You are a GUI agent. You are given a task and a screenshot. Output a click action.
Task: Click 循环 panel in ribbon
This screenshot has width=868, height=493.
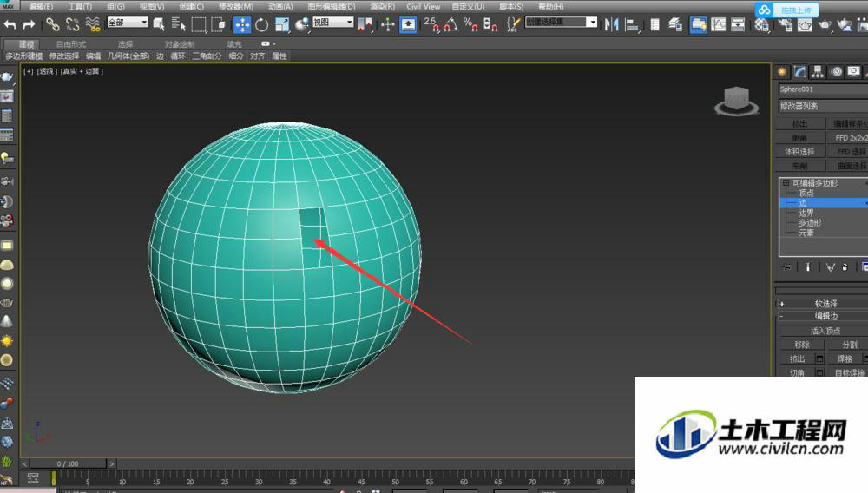tap(178, 56)
